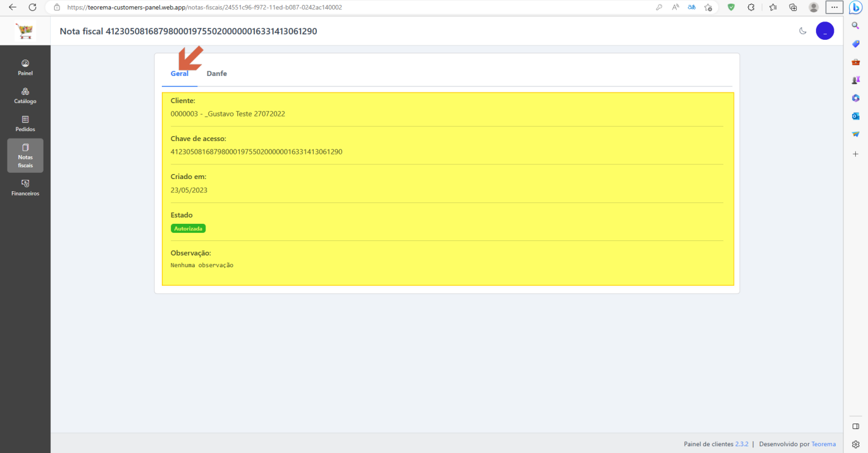The width and height of the screenshot is (868, 453).
Task: Open the saved passwords key icon
Action: tap(659, 7)
